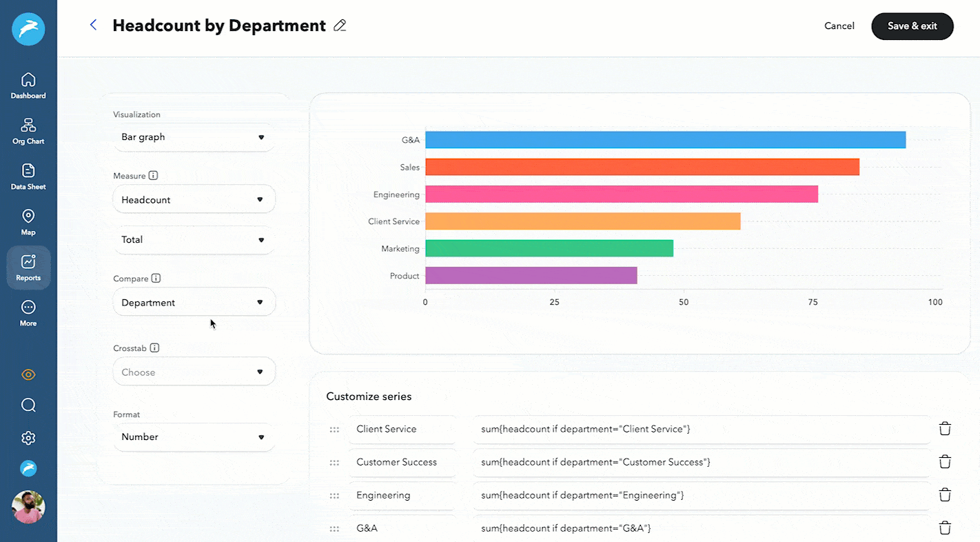The height and width of the screenshot is (542, 980).
Task: Click the pencil icon beside the report title
Action: pyautogui.click(x=339, y=25)
